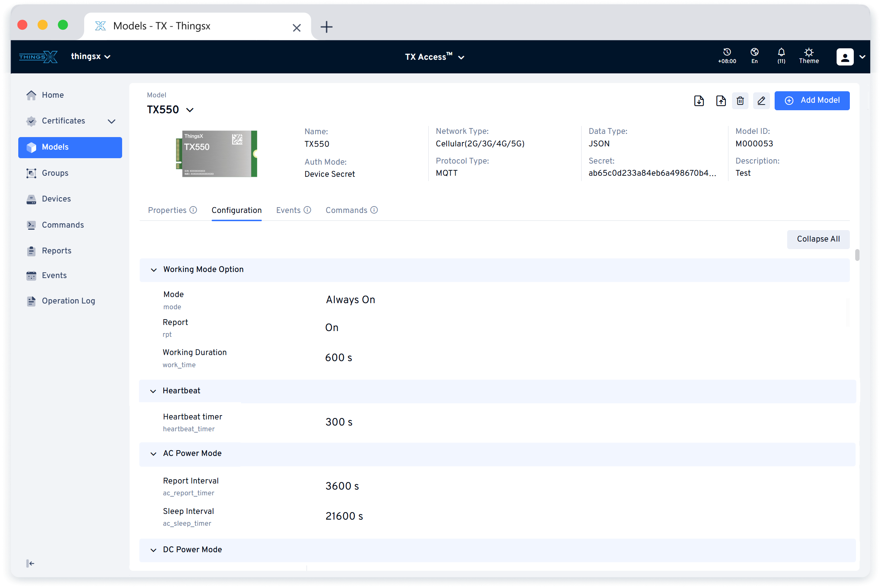Click the import model file icon
The width and height of the screenshot is (881, 588).
[x=699, y=101]
